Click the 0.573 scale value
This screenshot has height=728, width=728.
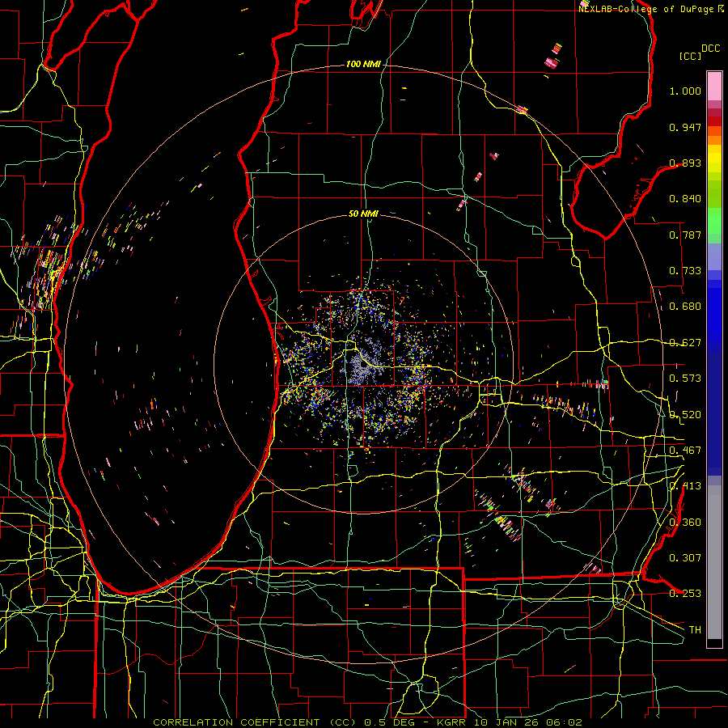click(685, 379)
